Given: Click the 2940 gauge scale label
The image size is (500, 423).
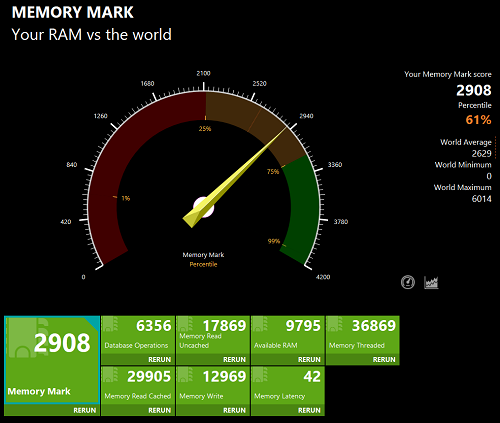Looking at the screenshot, I should pyautogui.click(x=306, y=116).
